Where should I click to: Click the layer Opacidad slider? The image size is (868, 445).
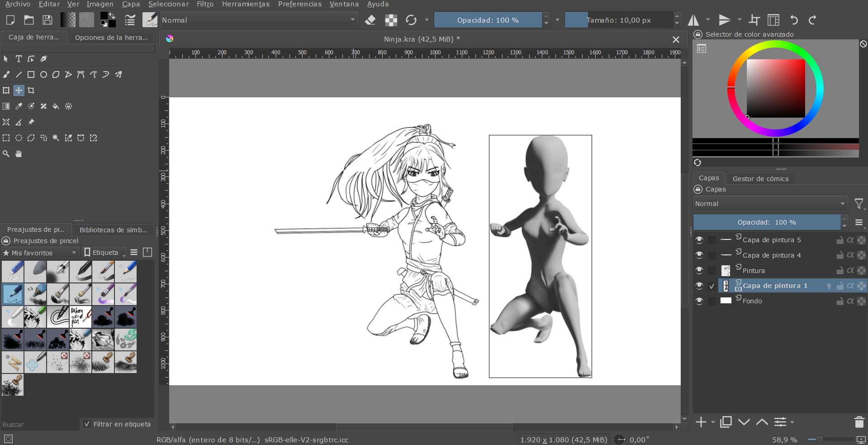tap(766, 222)
